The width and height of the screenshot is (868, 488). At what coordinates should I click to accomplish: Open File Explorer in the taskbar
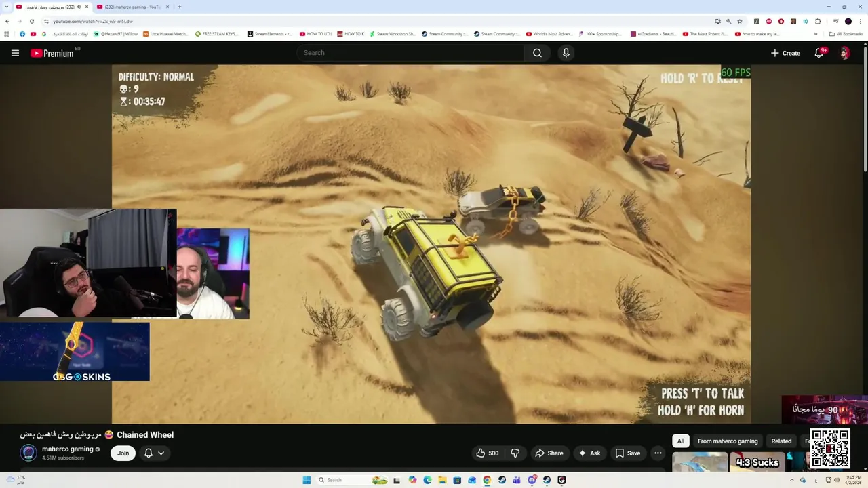442,480
